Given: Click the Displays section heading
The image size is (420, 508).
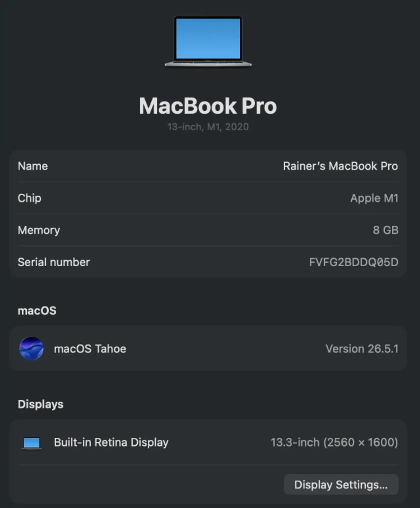Looking at the screenshot, I should (x=40, y=404).
